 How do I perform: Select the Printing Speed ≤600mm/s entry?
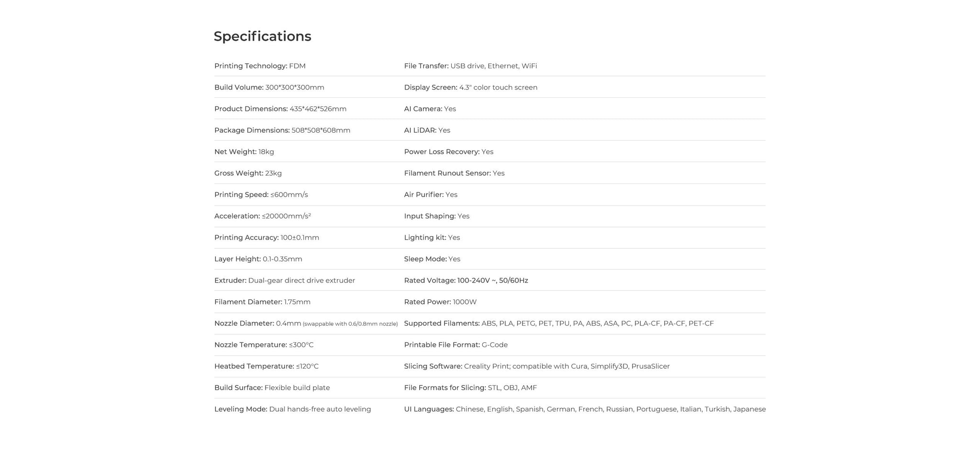pos(261,195)
